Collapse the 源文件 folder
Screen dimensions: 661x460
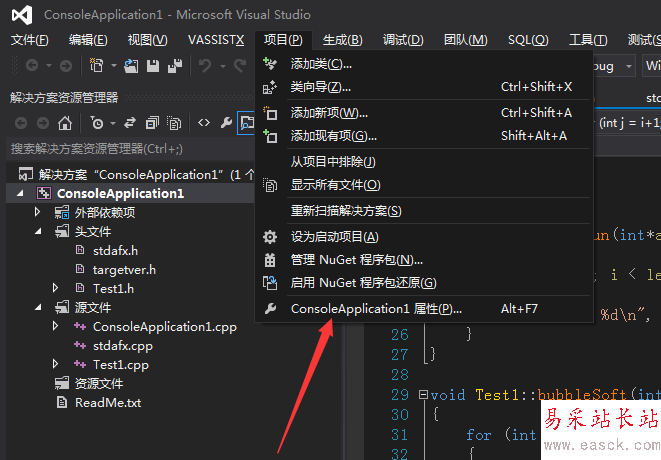point(38,307)
